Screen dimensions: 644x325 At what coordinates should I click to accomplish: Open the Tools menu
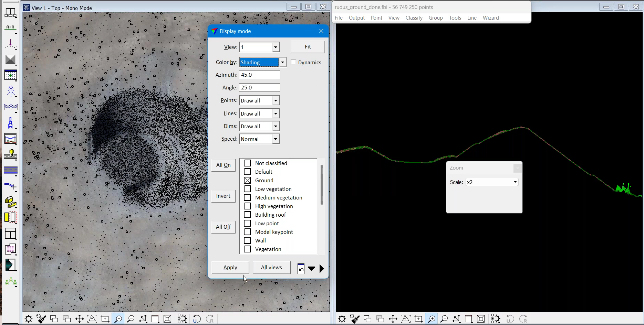coord(455,18)
